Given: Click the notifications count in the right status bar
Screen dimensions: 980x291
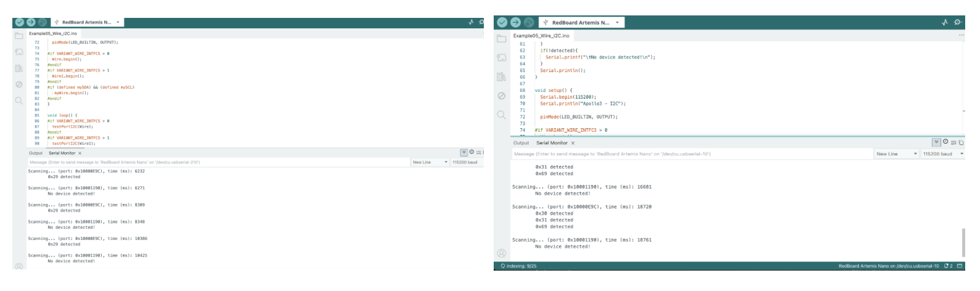Looking at the screenshot, I should (x=949, y=266).
